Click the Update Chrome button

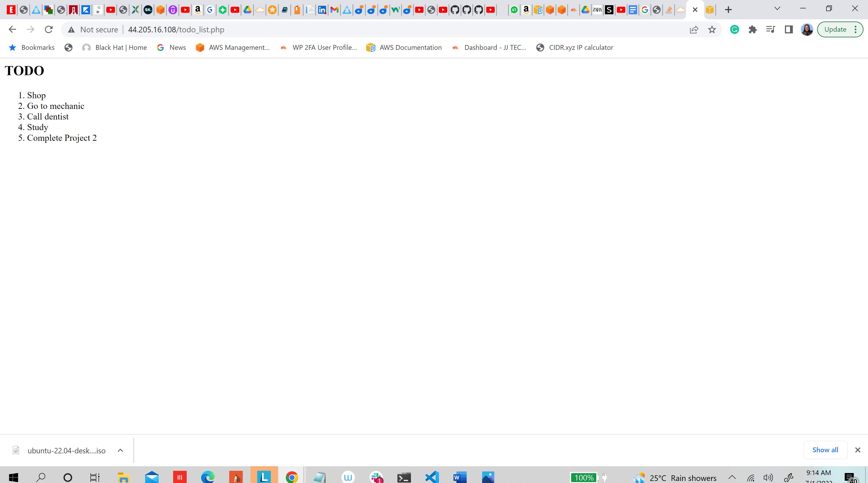835,30
